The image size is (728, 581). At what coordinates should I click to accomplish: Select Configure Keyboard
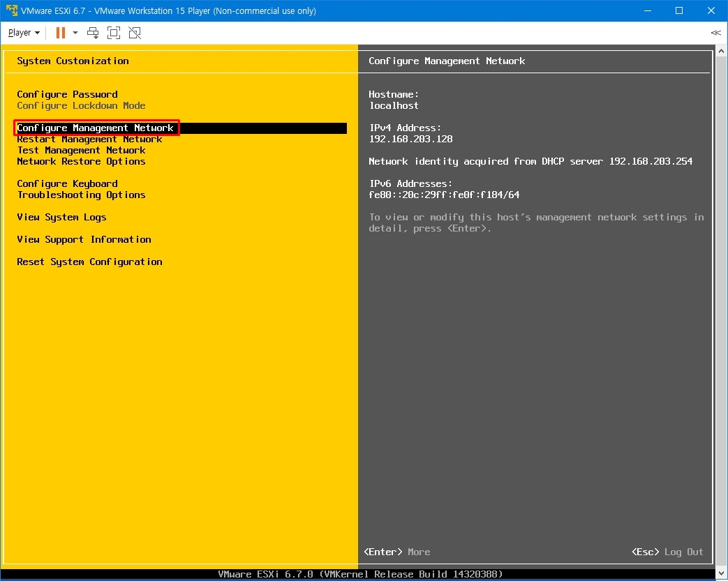67,183
